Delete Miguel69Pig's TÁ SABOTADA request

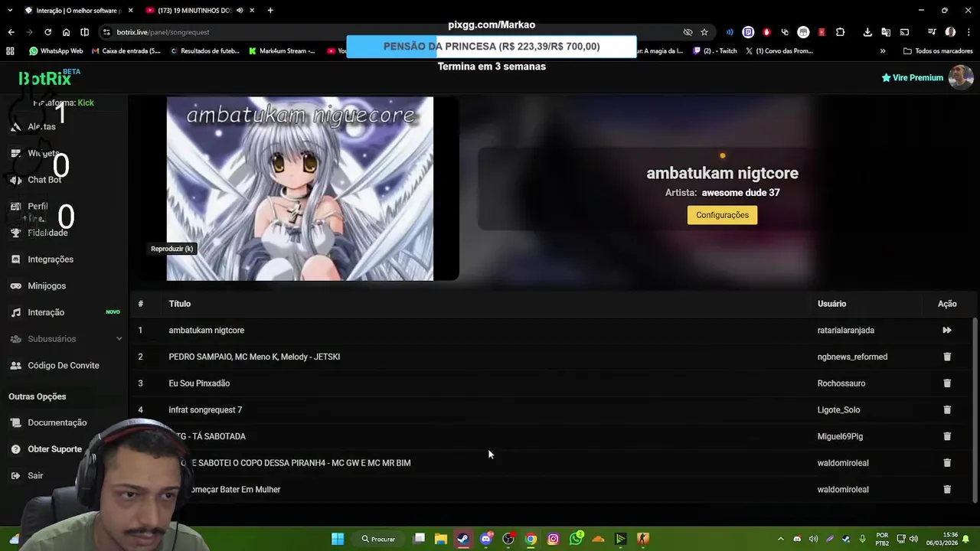tap(947, 436)
